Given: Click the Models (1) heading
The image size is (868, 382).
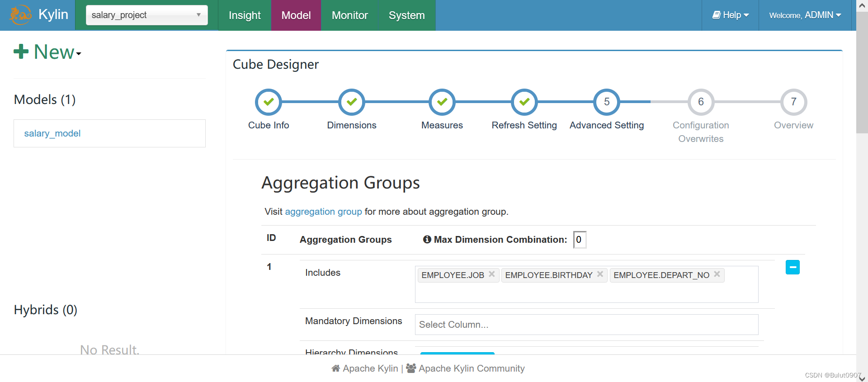Looking at the screenshot, I should click(45, 99).
